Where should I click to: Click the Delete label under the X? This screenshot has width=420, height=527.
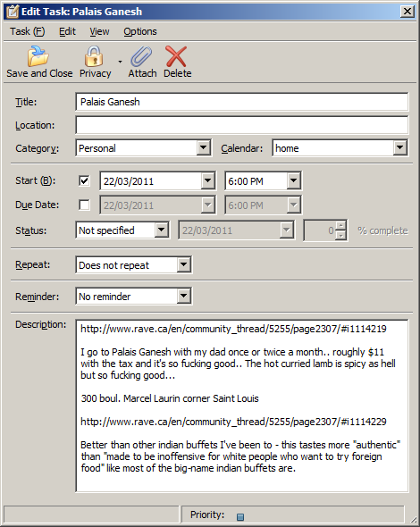[x=178, y=73]
